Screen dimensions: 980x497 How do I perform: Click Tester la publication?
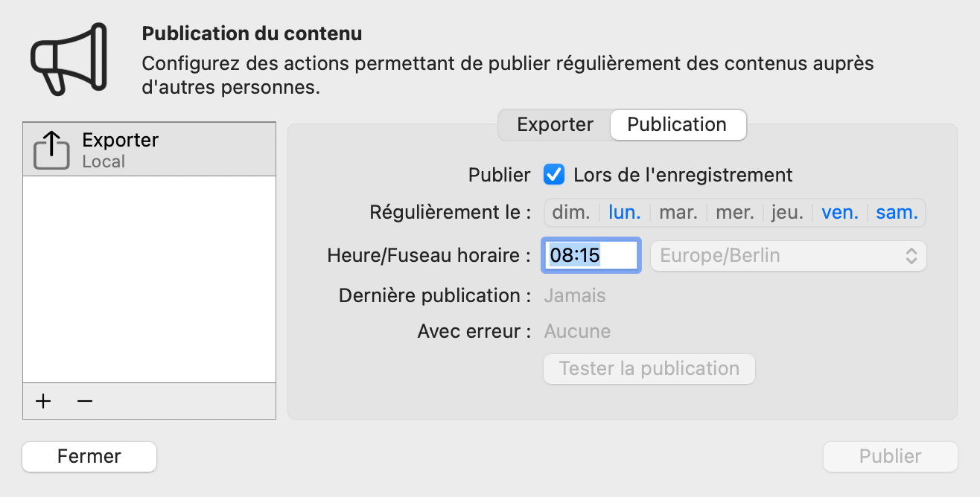pos(648,368)
